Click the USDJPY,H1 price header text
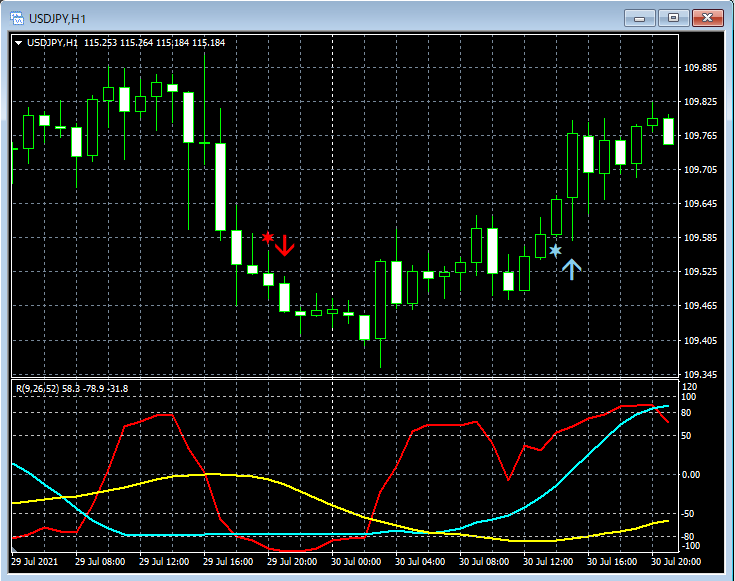This screenshot has width=735, height=581. (x=126, y=43)
